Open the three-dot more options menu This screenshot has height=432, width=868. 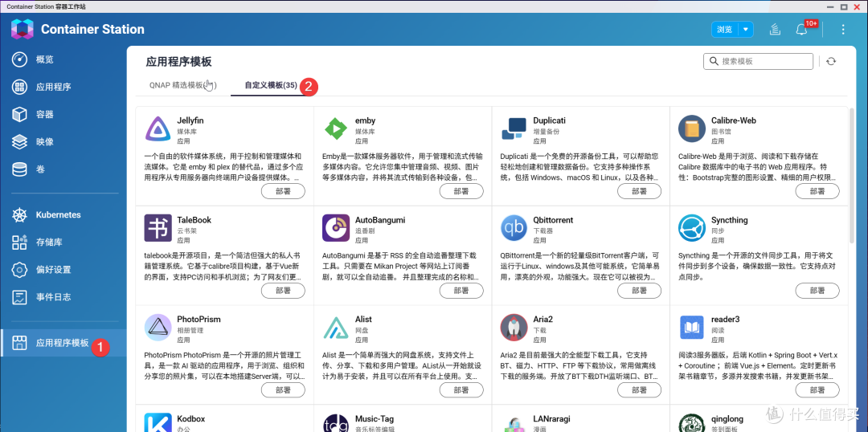coord(843,30)
